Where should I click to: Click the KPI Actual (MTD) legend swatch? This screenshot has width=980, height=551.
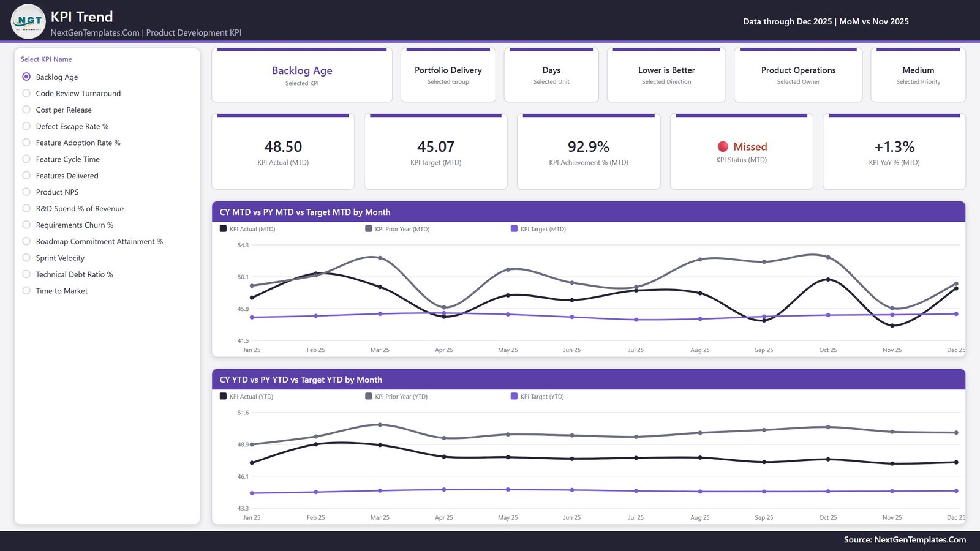click(x=223, y=228)
